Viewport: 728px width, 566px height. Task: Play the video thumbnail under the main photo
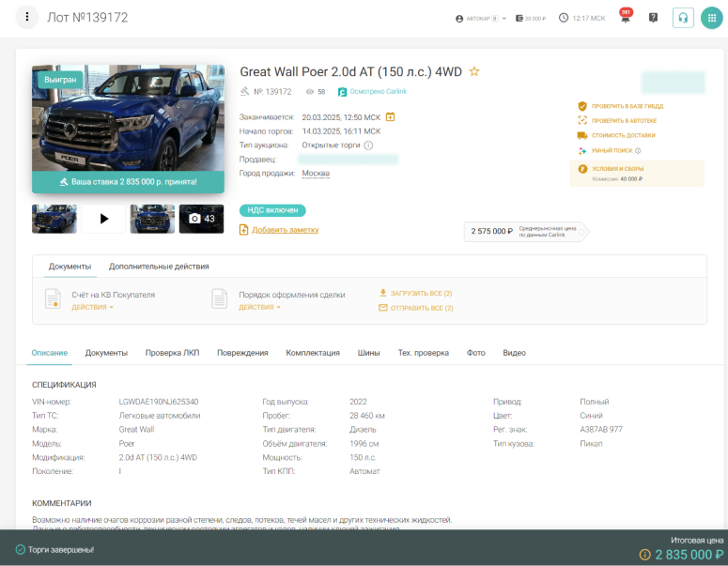103,219
